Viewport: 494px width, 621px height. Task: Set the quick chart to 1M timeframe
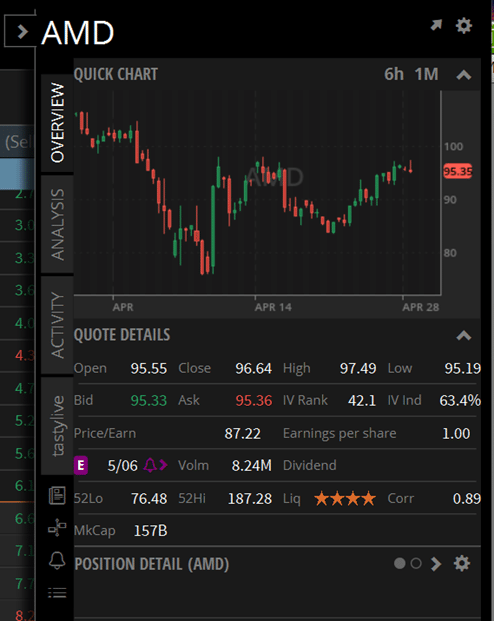[427, 74]
